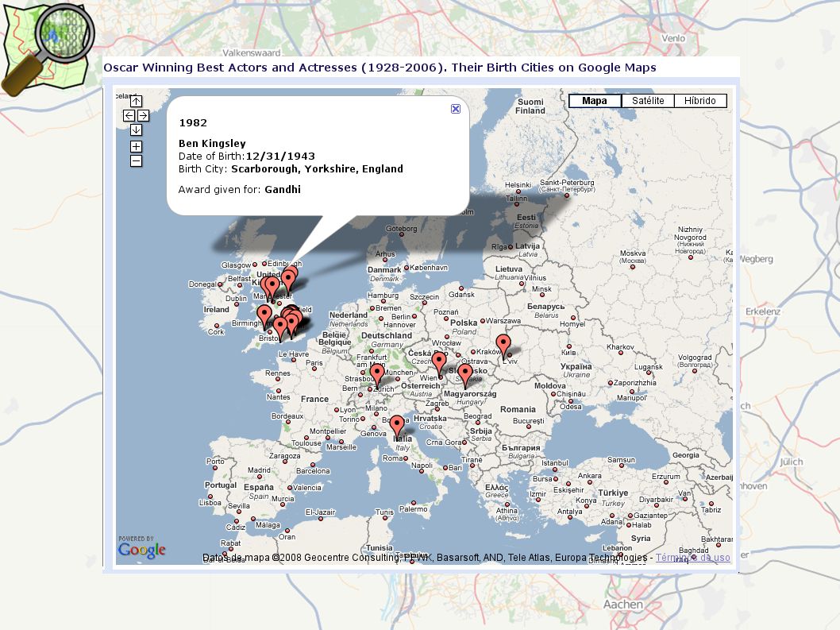Pan the map up with the arrow button
The height and width of the screenshot is (630, 840).
click(x=136, y=101)
